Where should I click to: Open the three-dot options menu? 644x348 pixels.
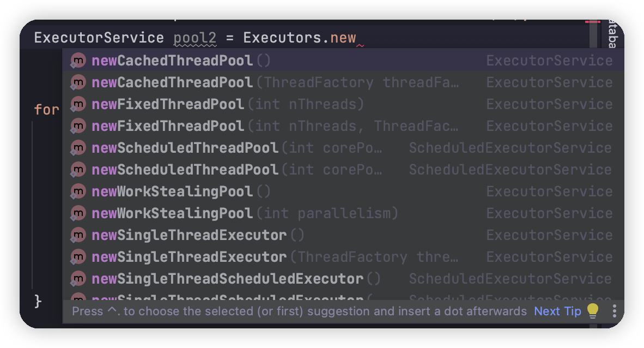(x=615, y=311)
